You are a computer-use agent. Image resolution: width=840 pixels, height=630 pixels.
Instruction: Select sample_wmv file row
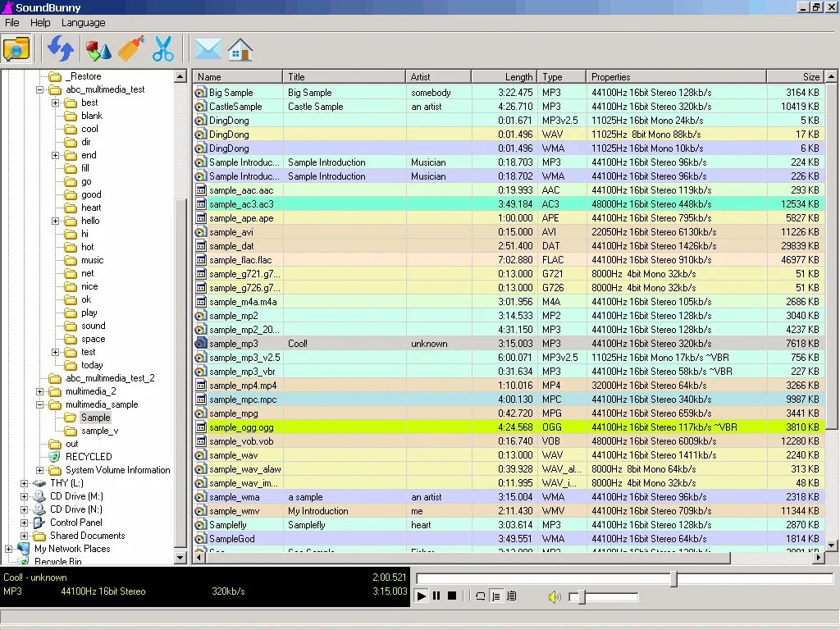tap(508, 510)
